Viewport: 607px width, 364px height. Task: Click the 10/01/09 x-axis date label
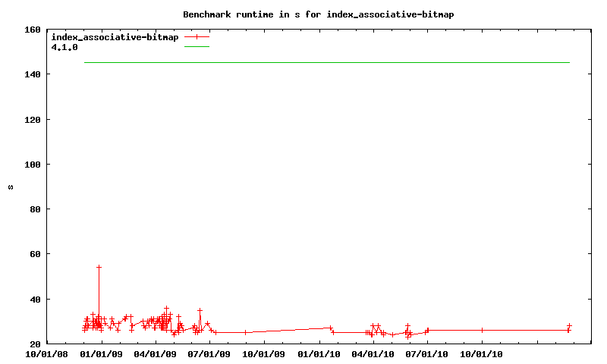(265, 353)
